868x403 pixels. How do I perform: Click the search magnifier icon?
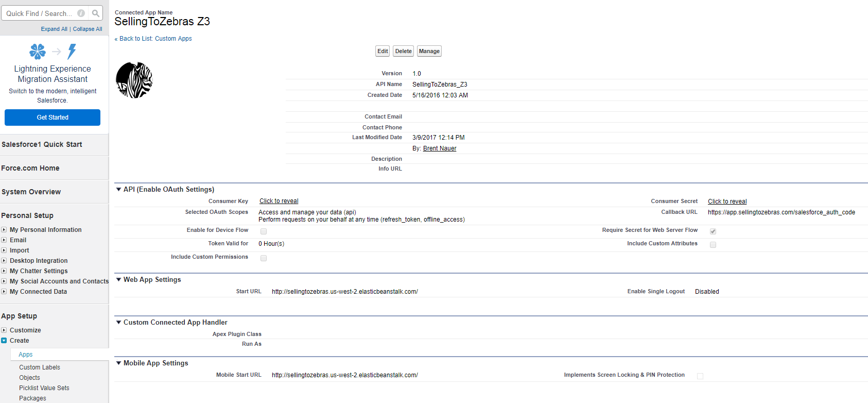click(x=96, y=13)
